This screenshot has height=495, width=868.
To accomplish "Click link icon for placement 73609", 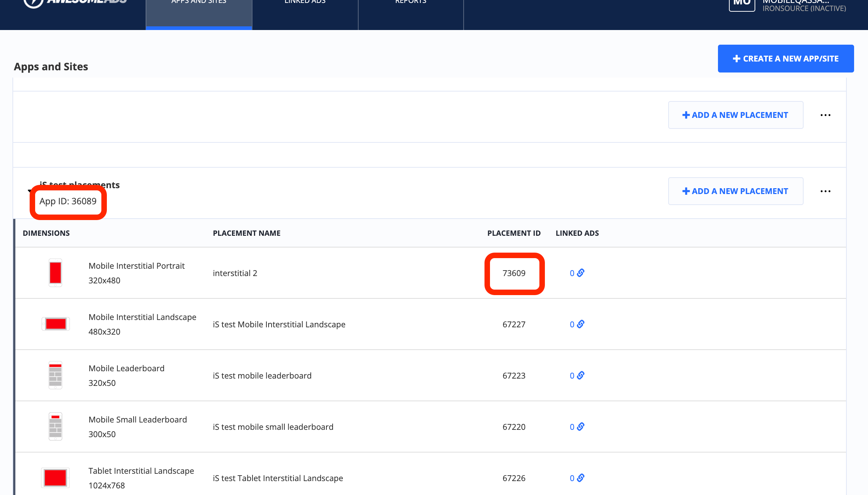I will [x=581, y=273].
